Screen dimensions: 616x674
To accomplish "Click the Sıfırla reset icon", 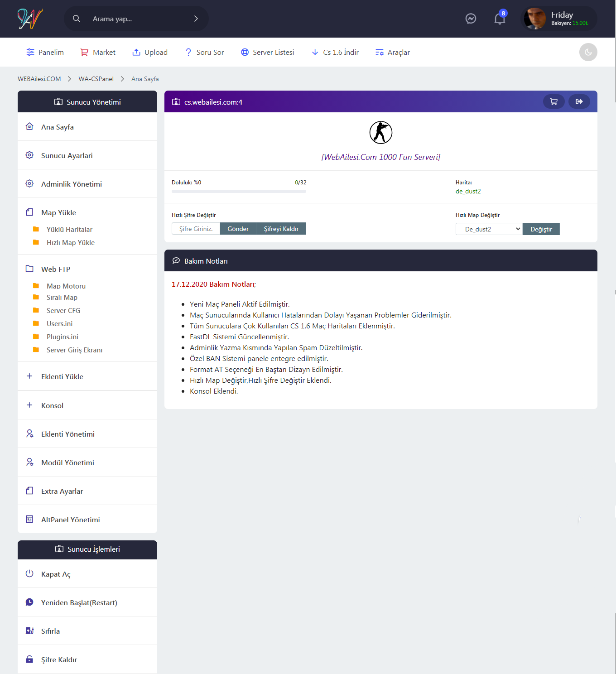I will pyautogui.click(x=29, y=631).
